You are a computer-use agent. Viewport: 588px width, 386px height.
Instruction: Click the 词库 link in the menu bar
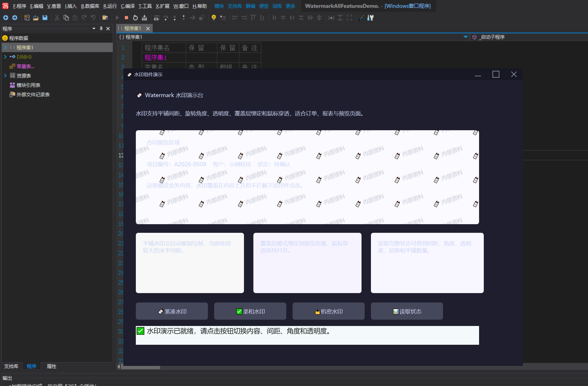coord(277,6)
